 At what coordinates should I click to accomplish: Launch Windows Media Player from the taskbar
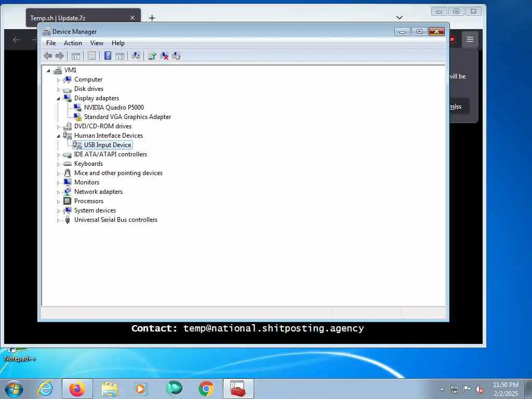141,389
